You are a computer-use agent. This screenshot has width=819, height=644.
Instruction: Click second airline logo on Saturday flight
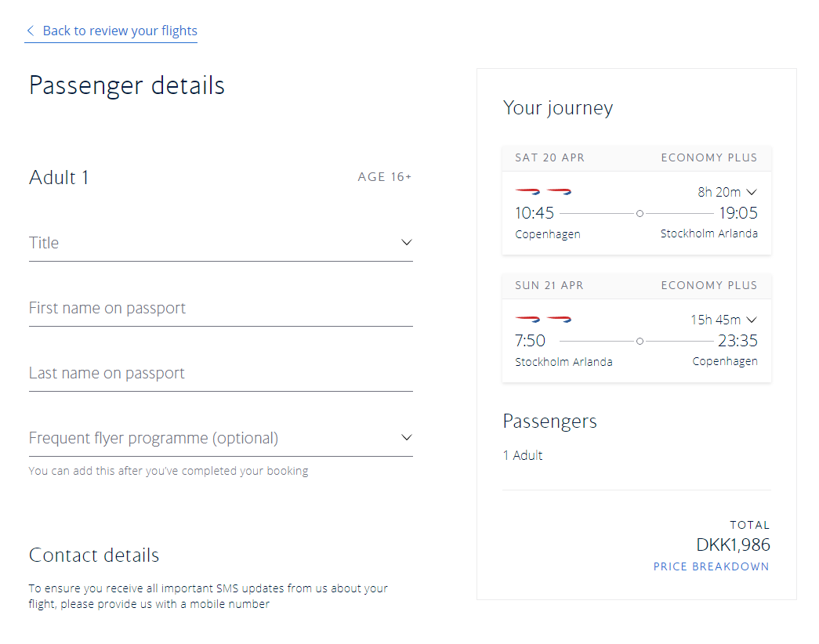point(559,192)
